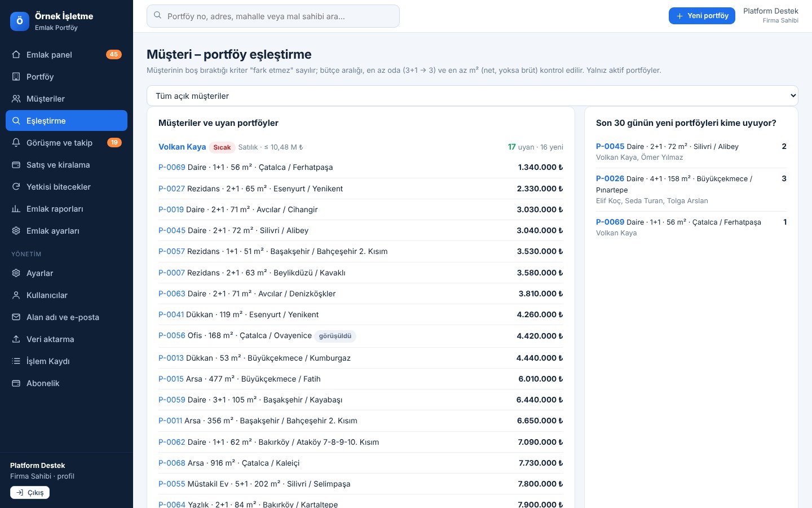Screen dimensions: 812x508
Task: Click the Satış ve kiralama card icon
Action: [16, 165]
